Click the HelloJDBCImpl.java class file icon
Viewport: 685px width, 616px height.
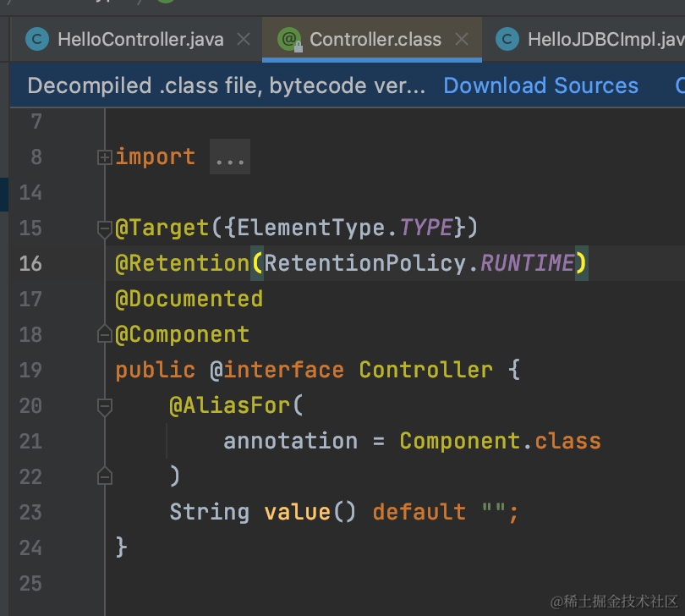(507, 40)
